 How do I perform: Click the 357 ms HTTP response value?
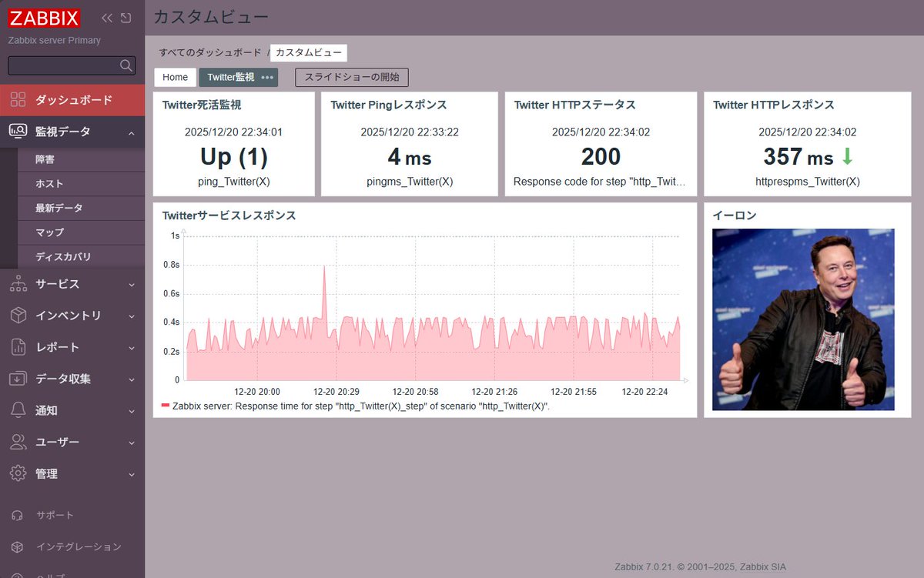coord(798,157)
